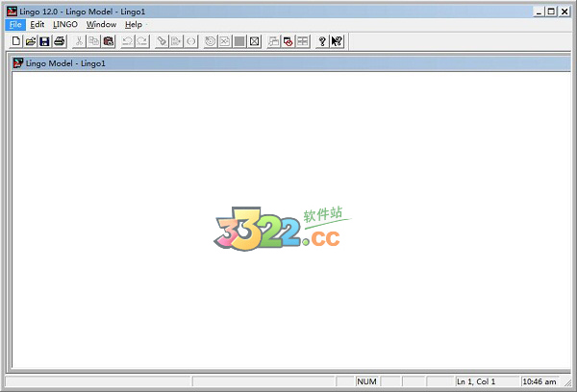
Task: Click the 10:46 am clock in status bar
Action: point(539,381)
